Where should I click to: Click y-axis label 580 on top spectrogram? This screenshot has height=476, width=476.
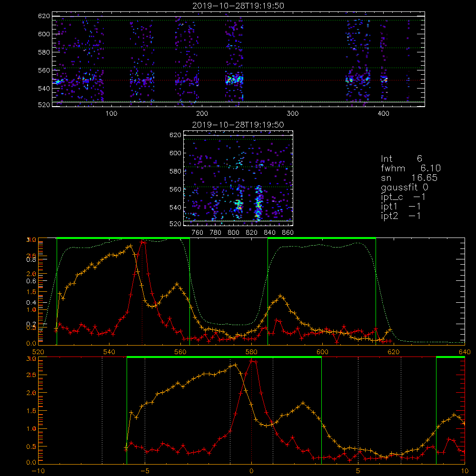point(44,52)
